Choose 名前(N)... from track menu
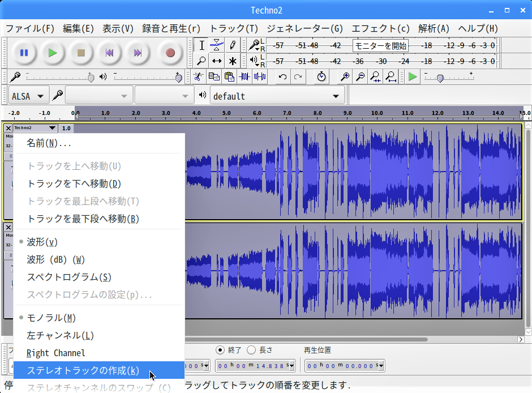The width and height of the screenshot is (532, 393). 99,143
